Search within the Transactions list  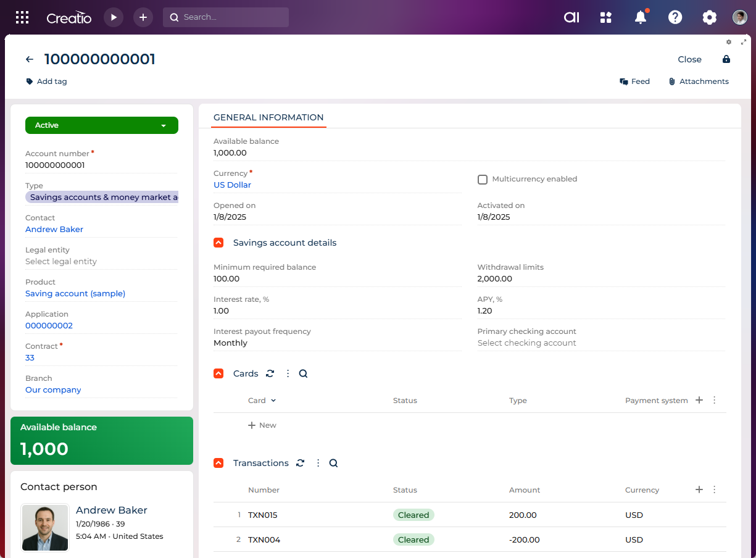tap(333, 463)
